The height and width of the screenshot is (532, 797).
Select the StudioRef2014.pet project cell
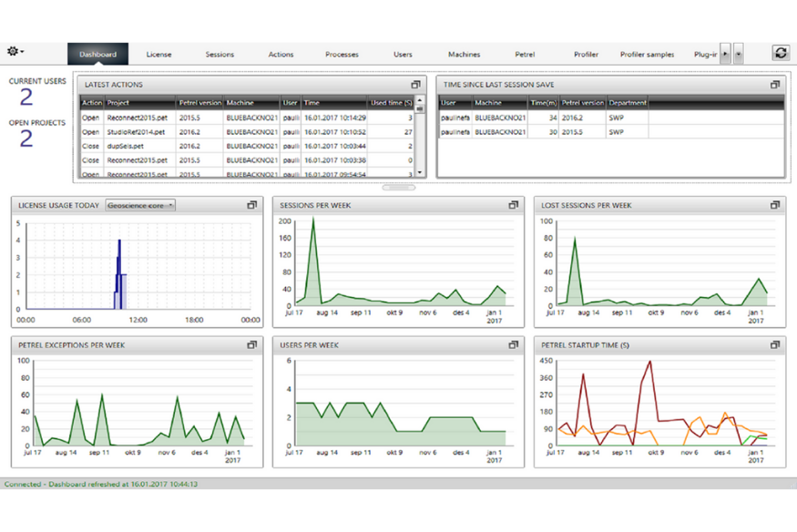(139, 131)
